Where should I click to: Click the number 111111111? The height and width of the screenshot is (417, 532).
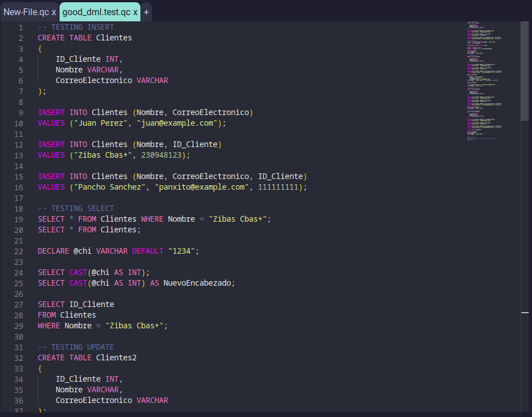click(x=278, y=187)
